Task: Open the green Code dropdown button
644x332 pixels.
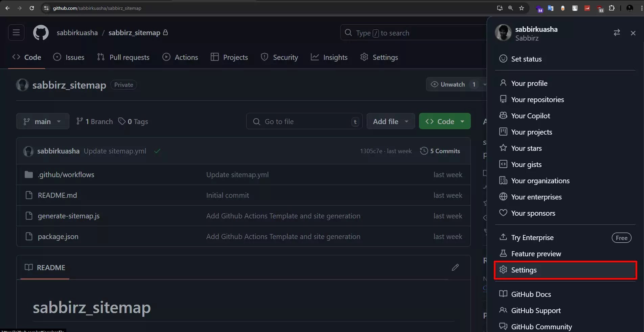Action: pos(445,121)
